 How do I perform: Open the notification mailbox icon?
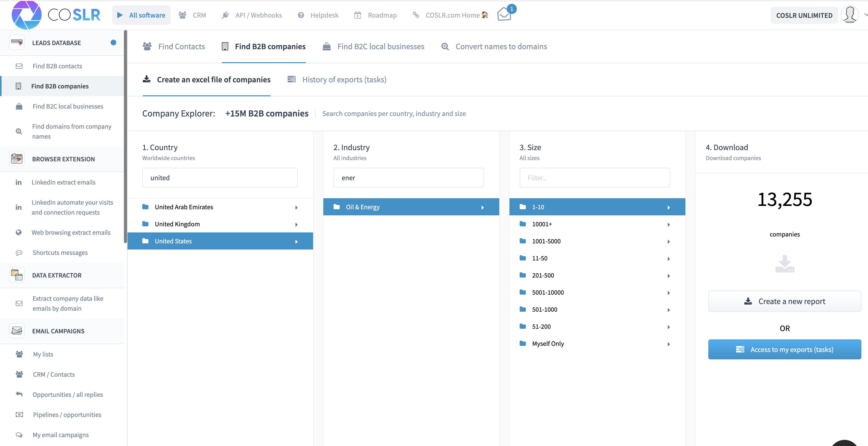coord(504,15)
